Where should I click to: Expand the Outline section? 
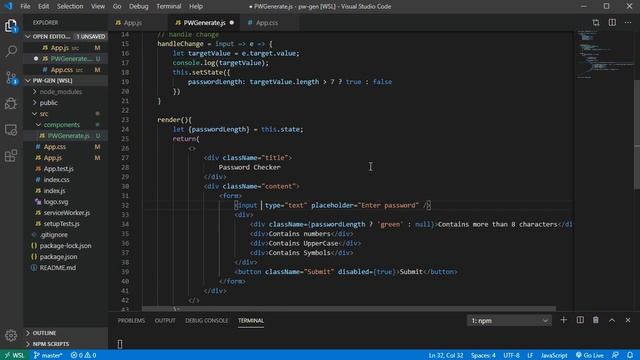65,333
